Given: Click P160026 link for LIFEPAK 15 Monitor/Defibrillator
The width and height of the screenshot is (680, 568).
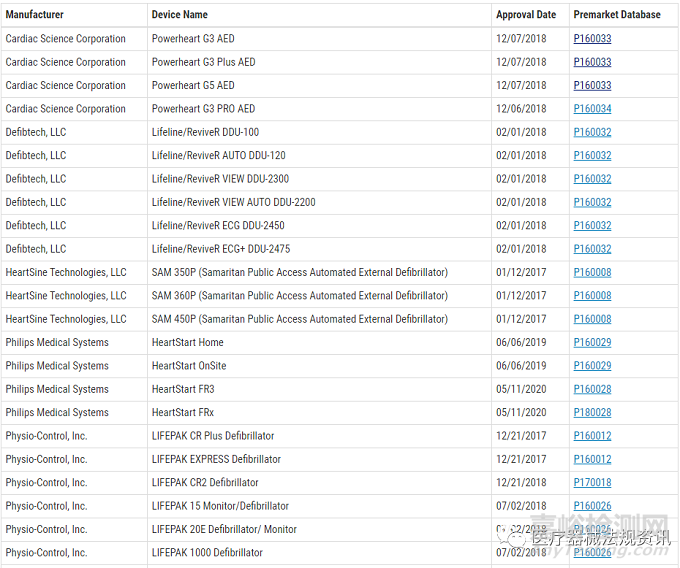Looking at the screenshot, I should [592, 506].
